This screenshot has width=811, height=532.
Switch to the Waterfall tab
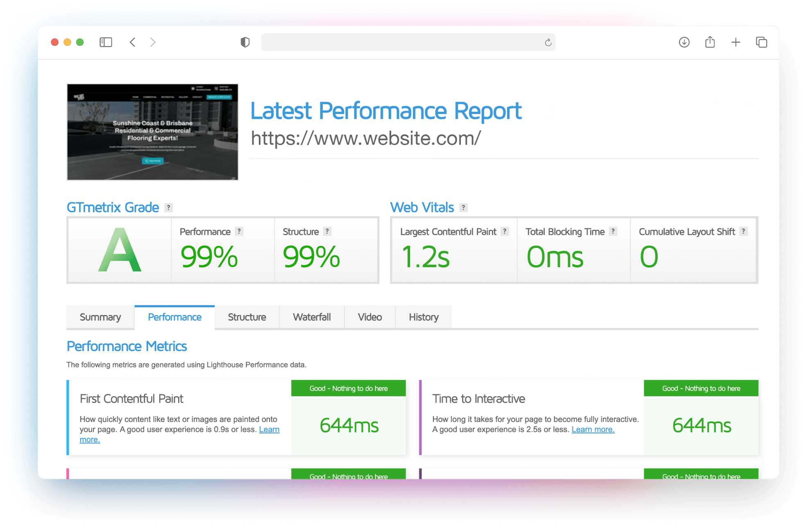[312, 317]
